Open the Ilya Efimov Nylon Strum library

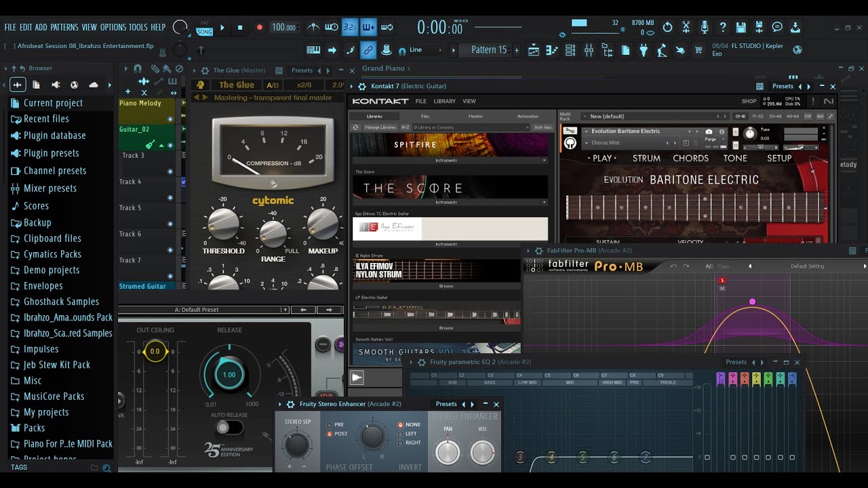pyautogui.click(x=437, y=270)
